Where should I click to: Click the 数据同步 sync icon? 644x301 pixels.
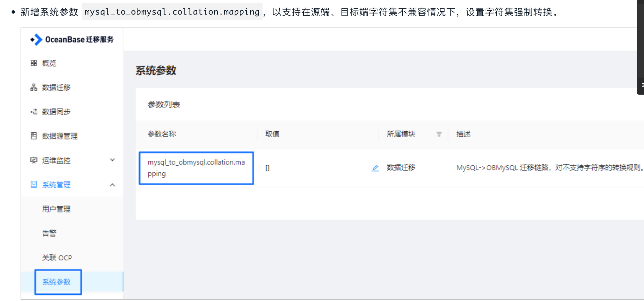[x=34, y=112]
